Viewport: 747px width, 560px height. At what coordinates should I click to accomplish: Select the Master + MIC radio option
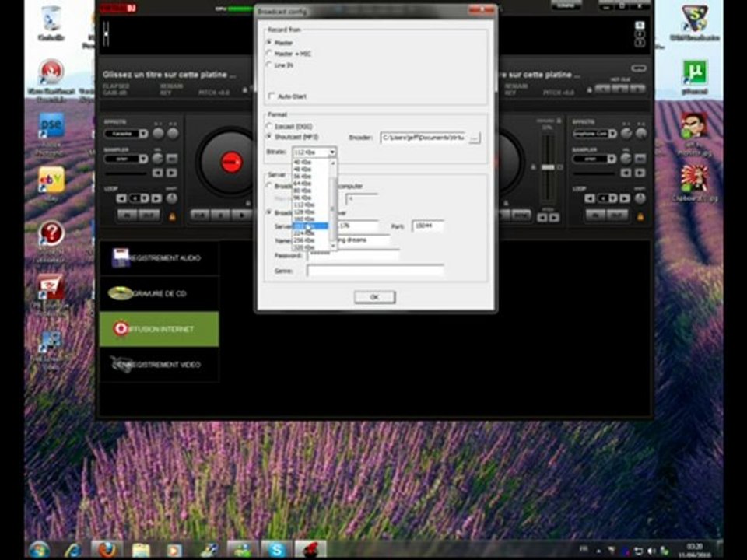tap(270, 54)
